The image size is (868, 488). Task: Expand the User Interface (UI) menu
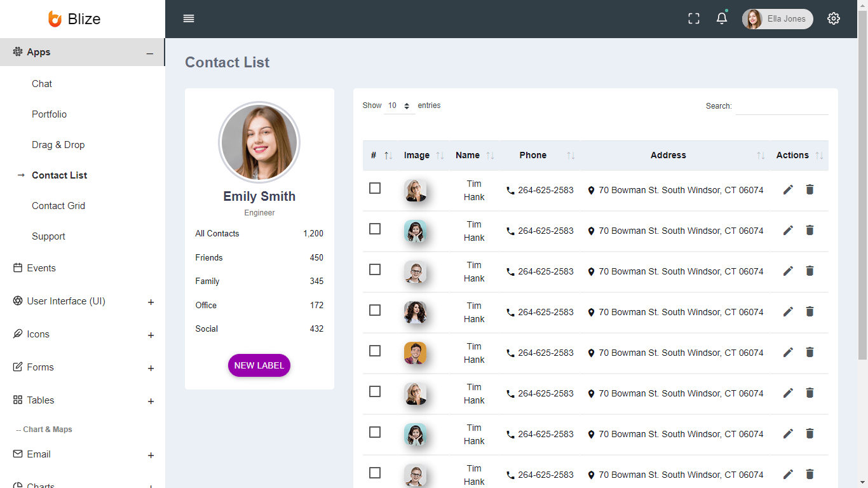coord(83,301)
